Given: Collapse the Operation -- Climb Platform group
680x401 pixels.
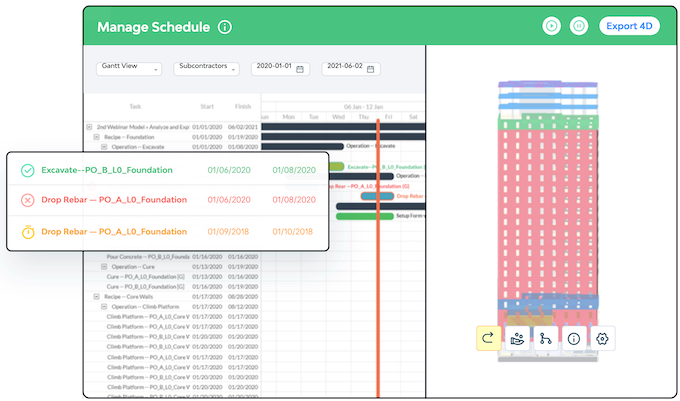Looking at the screenshot, I should 104,306.
